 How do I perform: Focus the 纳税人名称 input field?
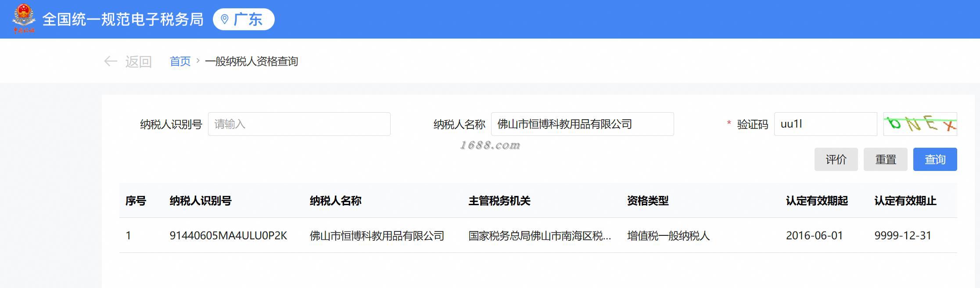coord(582,124)
